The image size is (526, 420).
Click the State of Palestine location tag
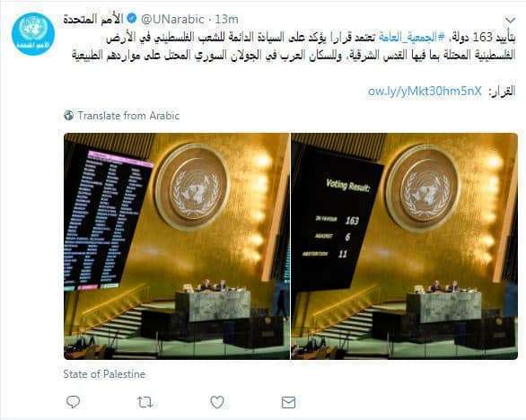(x=104, y=374)
